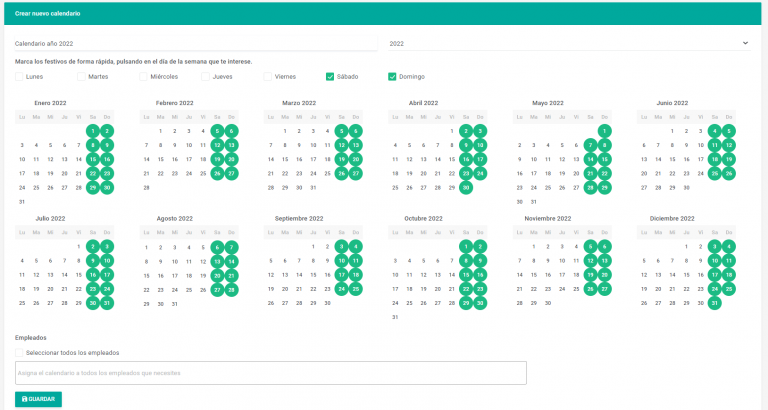Tick the Miércoles checkbox
The image size is (768, 410).
click(x=144, y=76)
